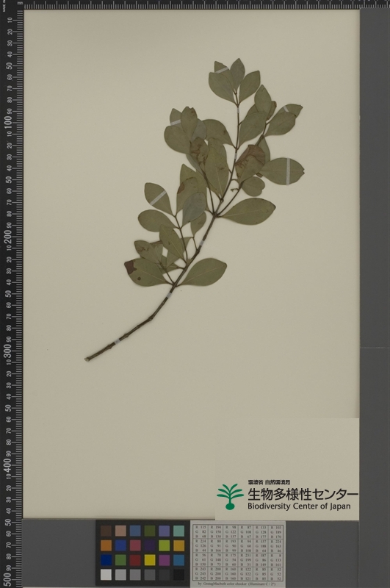Pick the white swatch in the bottom row
Image resolution: width=390 pixels, height=588 pixels.
click(x=106, y=575)
